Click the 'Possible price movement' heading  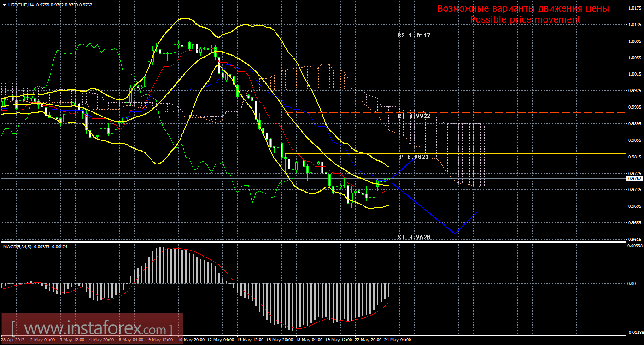click(x=525, y=19)
